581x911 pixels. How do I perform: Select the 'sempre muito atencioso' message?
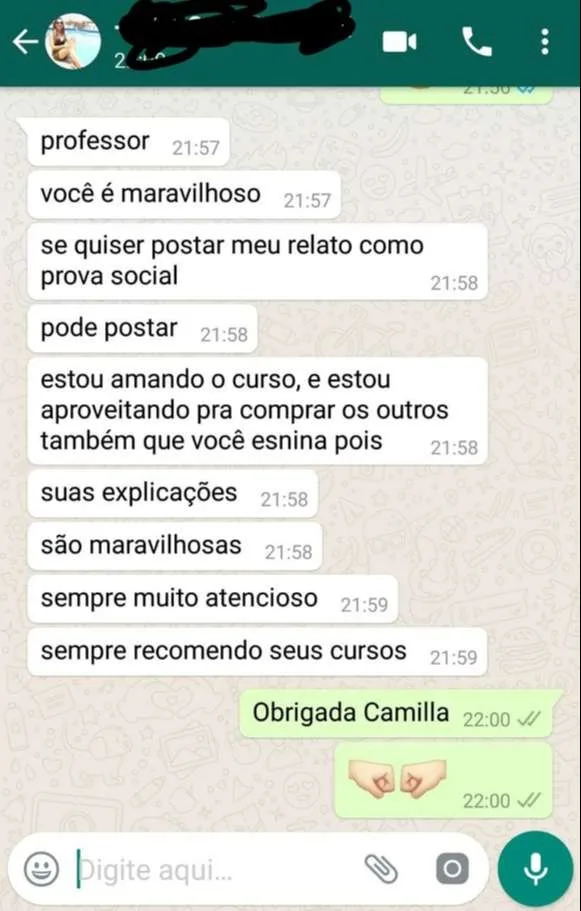click(x=213, y=599)
